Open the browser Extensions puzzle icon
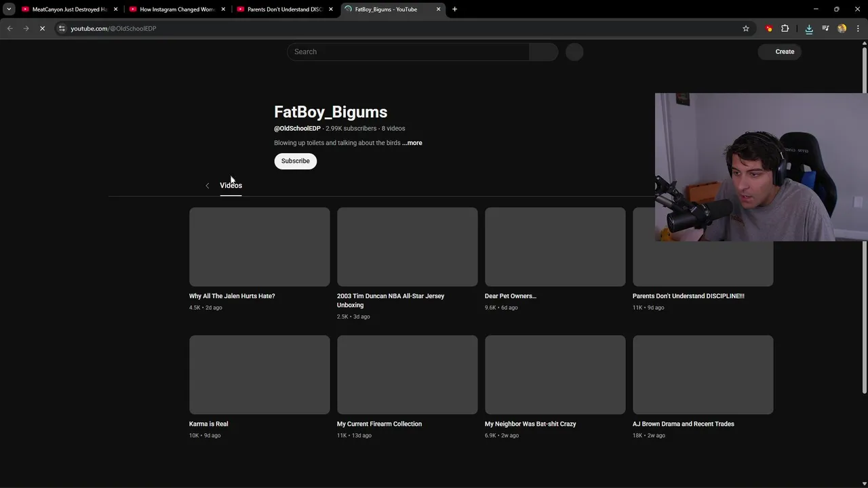868x488 pixels. 785,28
